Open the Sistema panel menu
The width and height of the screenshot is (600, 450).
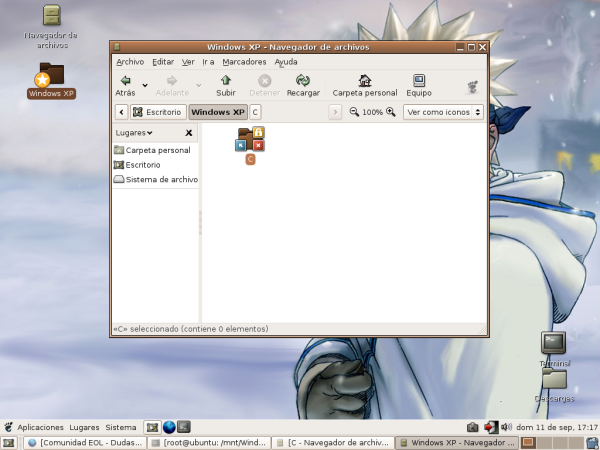[121, 427]
